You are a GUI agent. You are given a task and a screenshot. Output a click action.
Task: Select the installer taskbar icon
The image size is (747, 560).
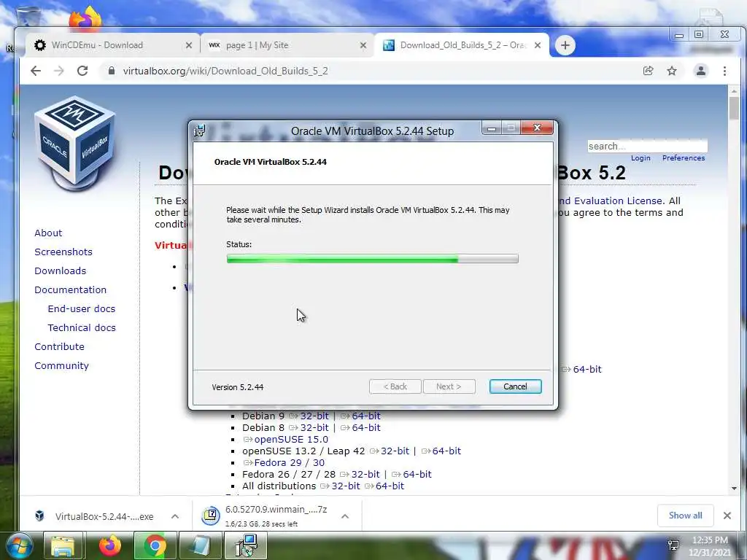click(x=246, y=546)
